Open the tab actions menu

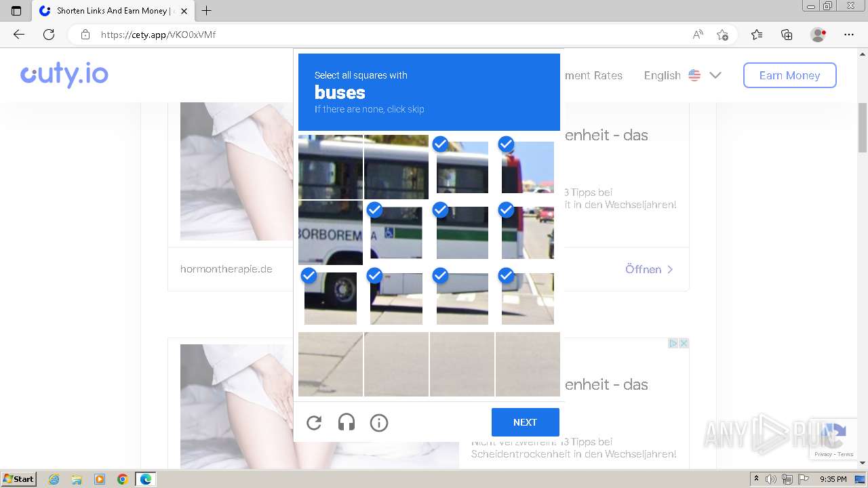(16, 11)
